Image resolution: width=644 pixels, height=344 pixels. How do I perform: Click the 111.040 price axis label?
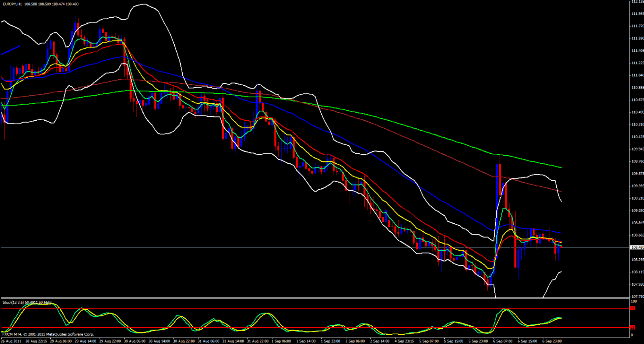pos(637,75)
